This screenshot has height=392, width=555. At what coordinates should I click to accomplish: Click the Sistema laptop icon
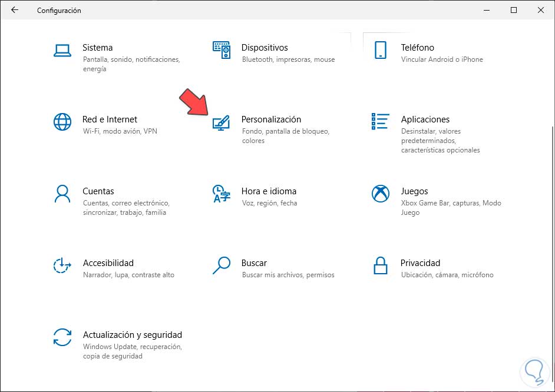(x=62, y=51)
